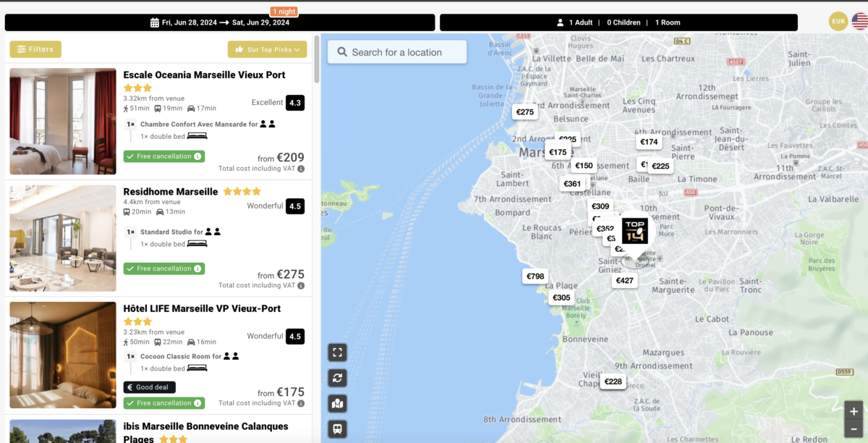This screenshot has width=868, height=443.
Task: Click the date range bar Fri, Jun 28, 2024
Action: [x=220, y=22]
